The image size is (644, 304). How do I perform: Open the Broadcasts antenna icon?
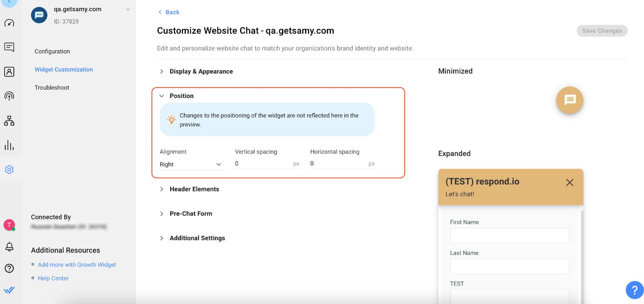tap(9, 96)
